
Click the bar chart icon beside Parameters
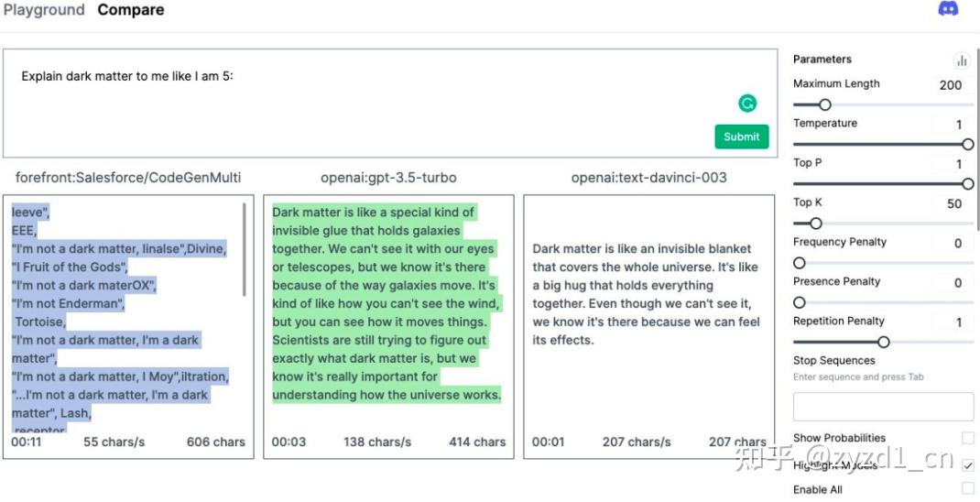(x=961, y=60)
